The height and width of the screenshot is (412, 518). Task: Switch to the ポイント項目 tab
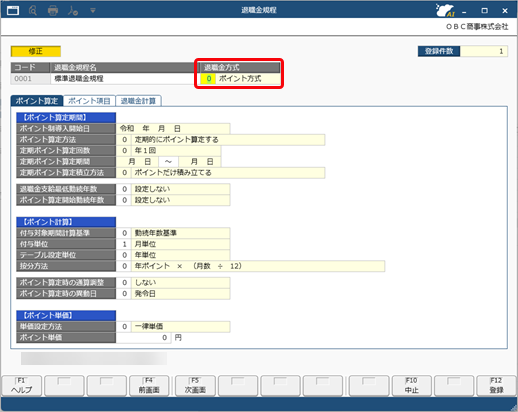(89, 101)
